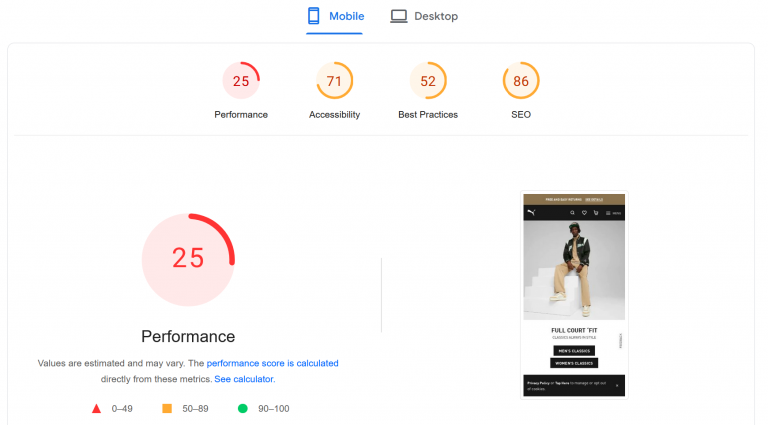Open the 'See calculator' link

tap(244, 379)
